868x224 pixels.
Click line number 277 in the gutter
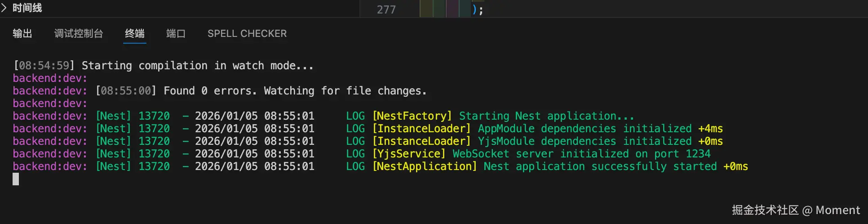pos(386,9)
